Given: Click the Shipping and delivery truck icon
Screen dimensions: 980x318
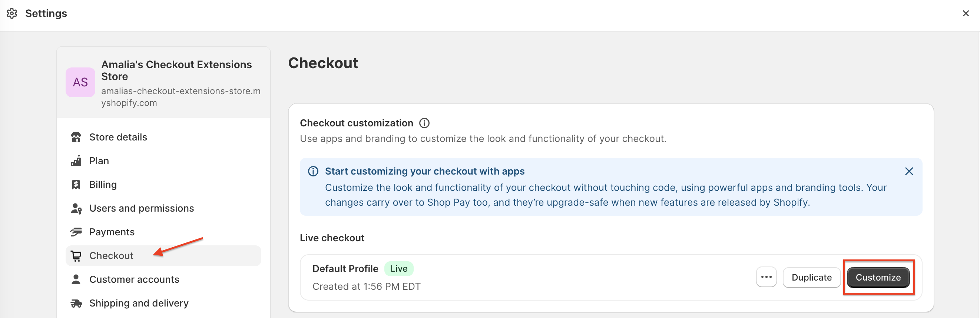Looking at the screenshot, I should coord(76,303).
